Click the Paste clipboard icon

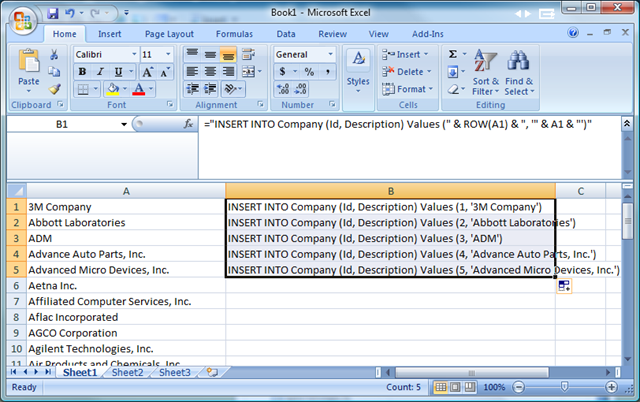coord(29,62)
